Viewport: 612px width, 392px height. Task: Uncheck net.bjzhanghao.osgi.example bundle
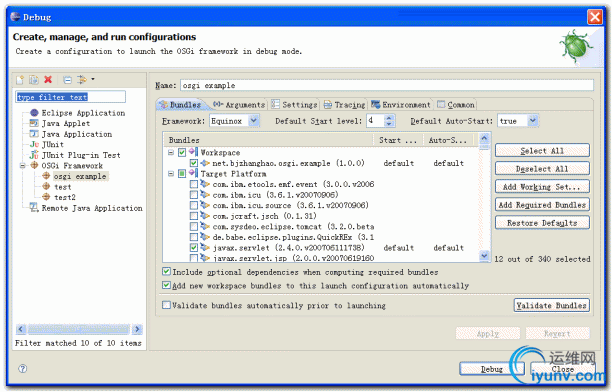coord(194,163)
